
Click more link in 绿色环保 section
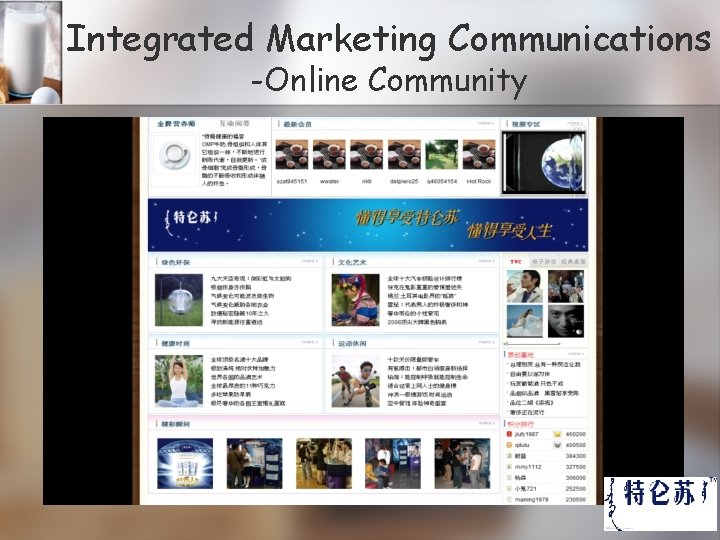[x=310, y=261]
